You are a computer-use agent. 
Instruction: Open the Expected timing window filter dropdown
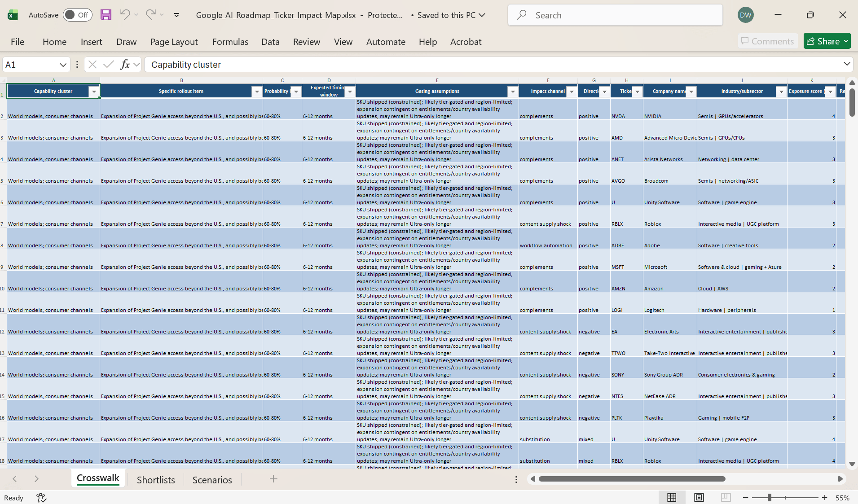pos(350,91)
